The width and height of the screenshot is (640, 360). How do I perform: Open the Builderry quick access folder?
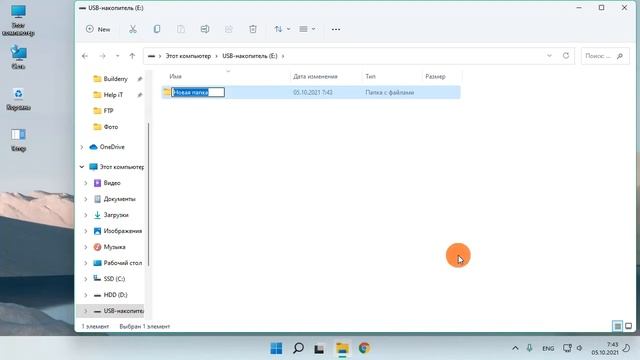tap(116, 79)
